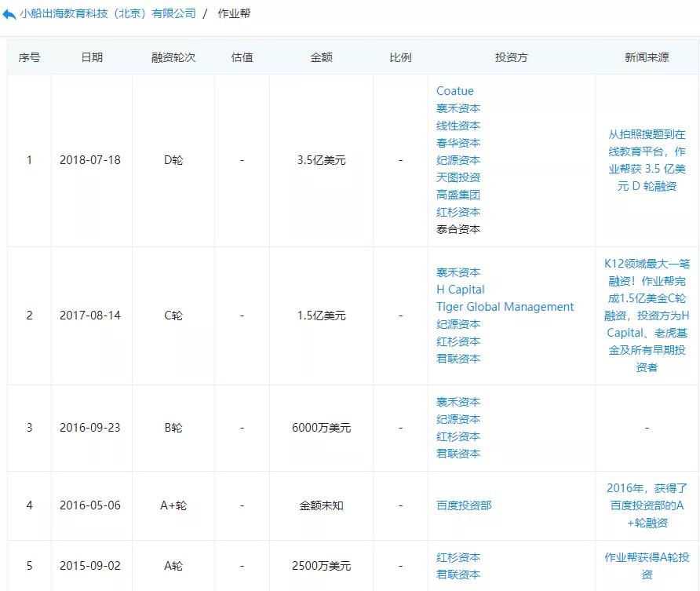
Task: Click the 作业帮 breadcrumb text
Action: tap(234, 13)
